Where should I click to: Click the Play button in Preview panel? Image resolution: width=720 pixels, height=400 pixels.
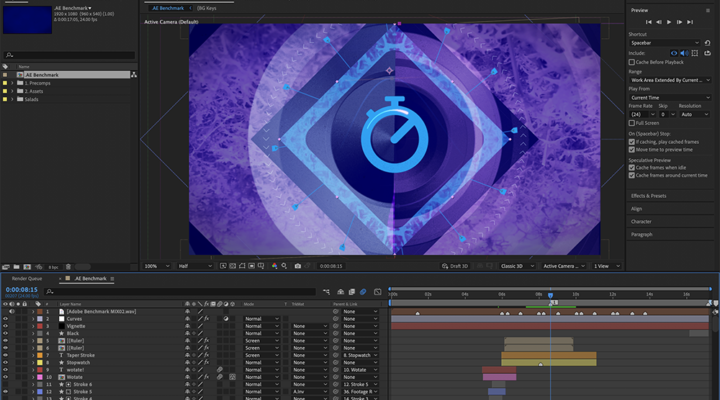(669, 22)
